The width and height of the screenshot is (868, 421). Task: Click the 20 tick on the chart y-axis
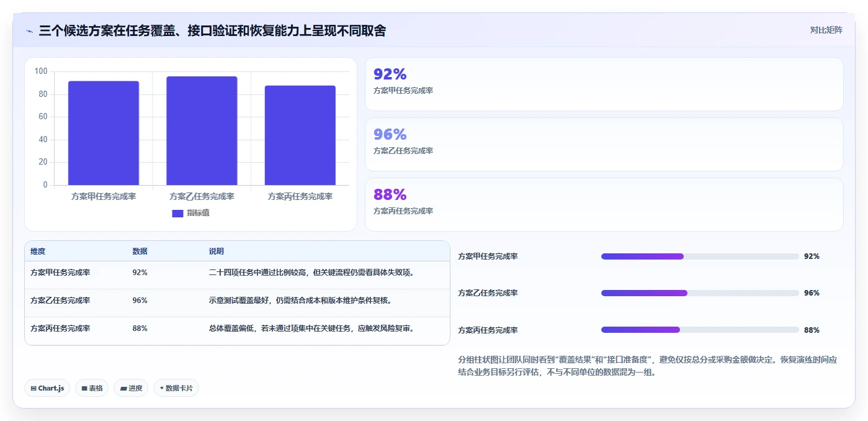click(43, 162)
